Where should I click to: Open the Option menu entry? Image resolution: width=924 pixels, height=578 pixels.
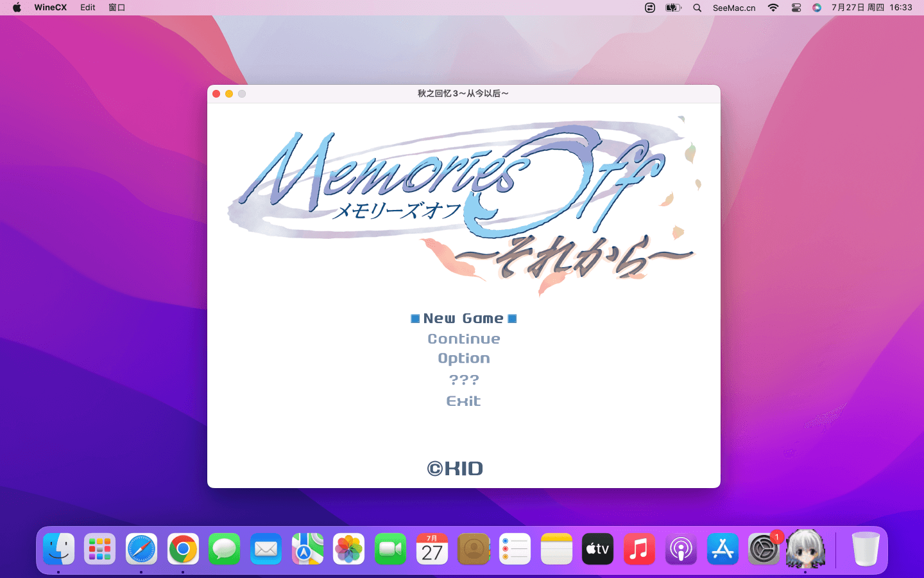click(x=464, y=358)
